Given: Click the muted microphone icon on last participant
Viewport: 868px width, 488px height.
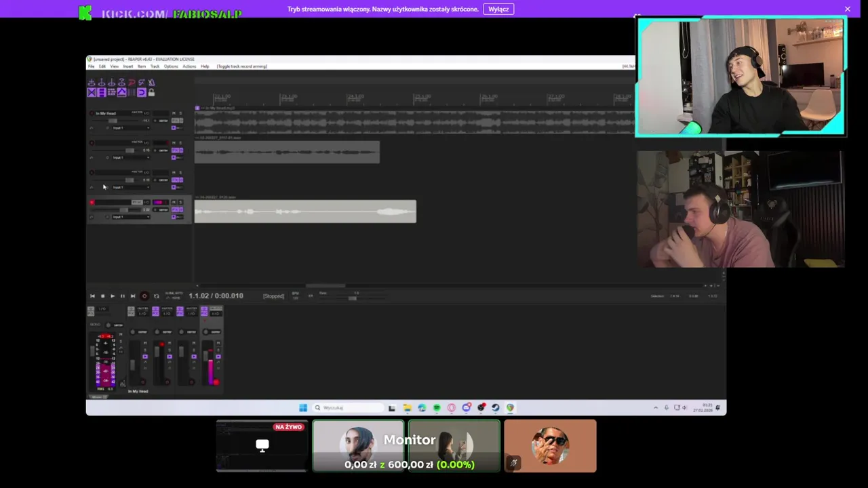Looking at the screenshot, I should (513, 463).
